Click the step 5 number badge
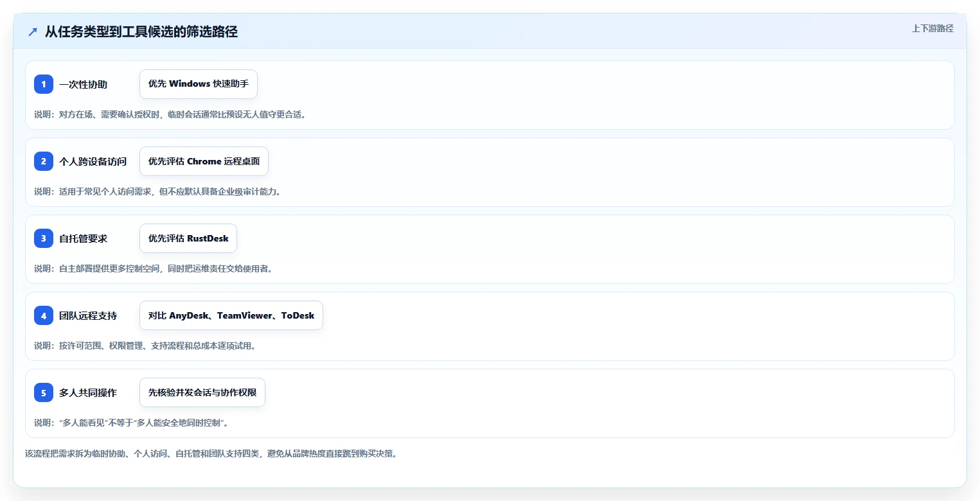This screenshot has width=980, height=501. [x=44, y=392]
